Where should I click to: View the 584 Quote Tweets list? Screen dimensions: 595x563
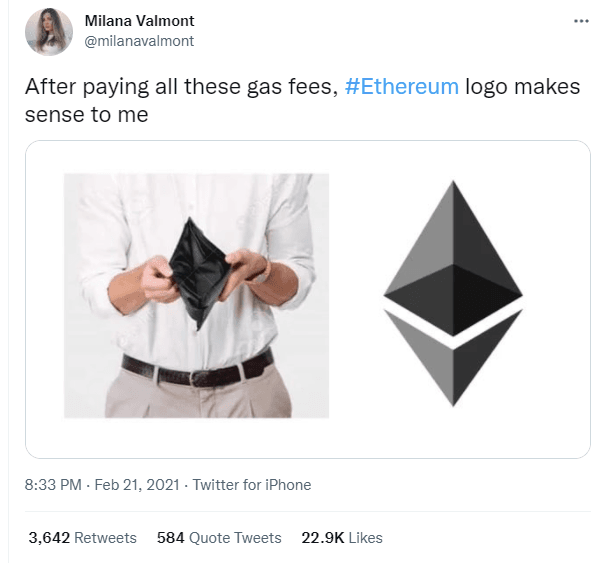pyautogui.click(x=219, y=538)
